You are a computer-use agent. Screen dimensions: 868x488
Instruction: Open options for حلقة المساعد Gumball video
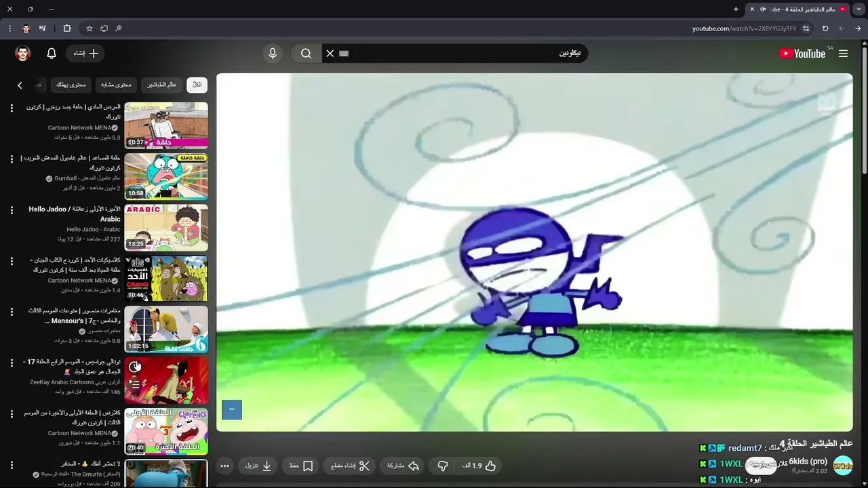[12, 159]
